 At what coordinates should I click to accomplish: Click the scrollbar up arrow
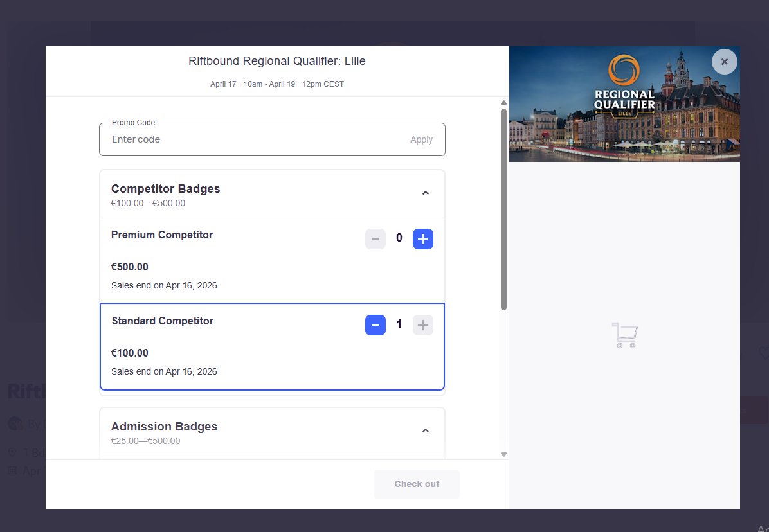pyautogui.click(x=503, y=102)
